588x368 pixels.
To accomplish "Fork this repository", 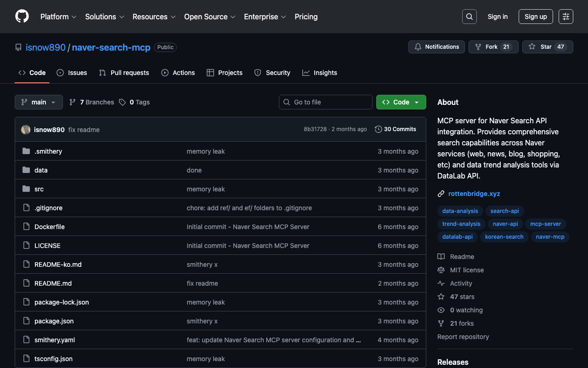I will point(493,47).
